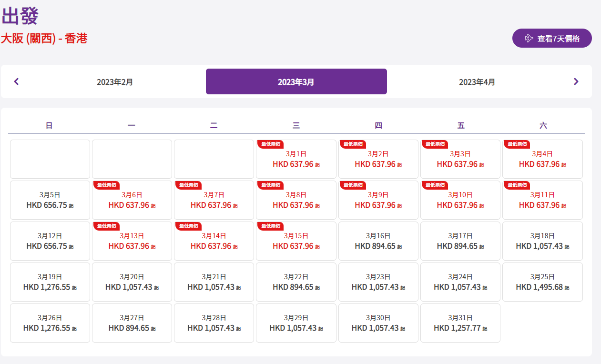This screenshot has height=364, width=601.
Task: Choose 3月18日 departure date
Action: [x=542, y=241]
